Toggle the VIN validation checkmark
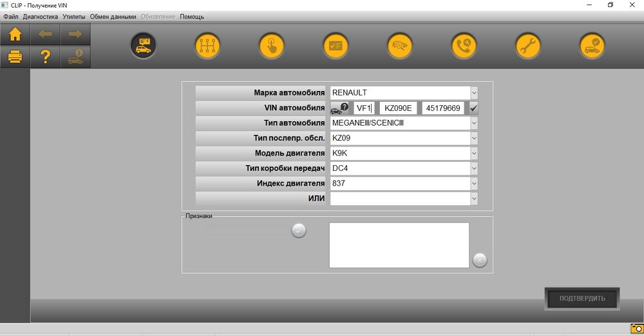Screen dimensions: 644x336 tap(473, 108)
